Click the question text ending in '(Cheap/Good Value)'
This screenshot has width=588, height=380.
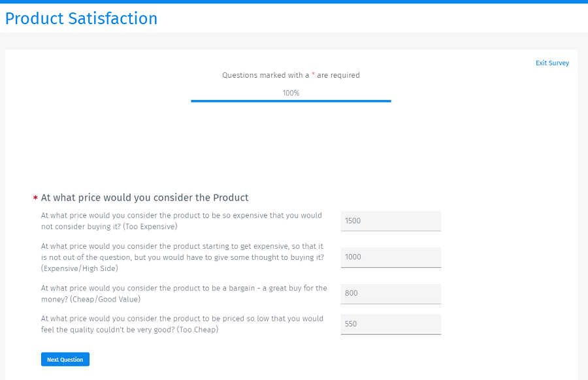click(x=184, y=293)
